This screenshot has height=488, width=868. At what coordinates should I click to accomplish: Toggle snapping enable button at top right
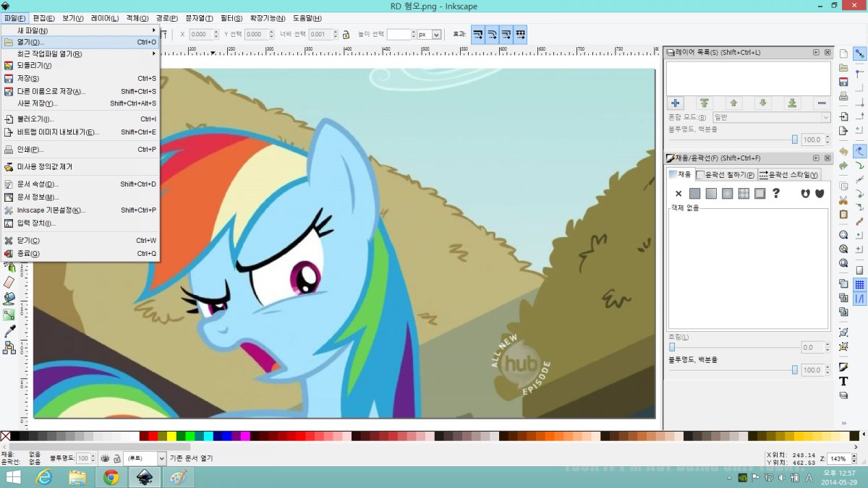[x=860, y=53]
